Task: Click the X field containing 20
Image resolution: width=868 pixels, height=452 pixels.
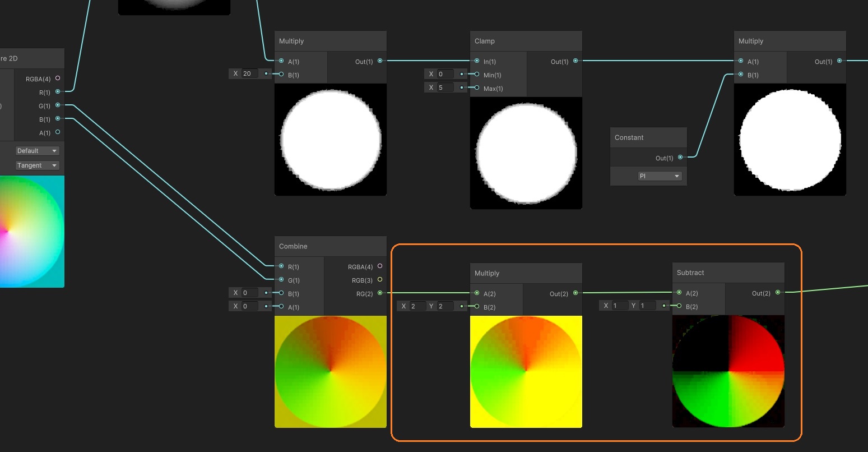Action: (x=250, y=73)
